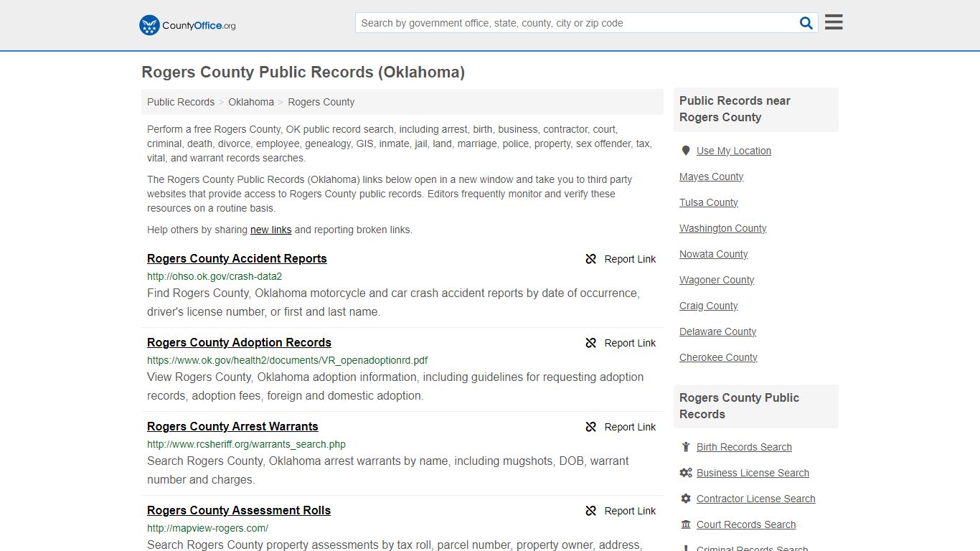
Task: Click the location pin icon beside Use My Location
Action: click(686, 151)
